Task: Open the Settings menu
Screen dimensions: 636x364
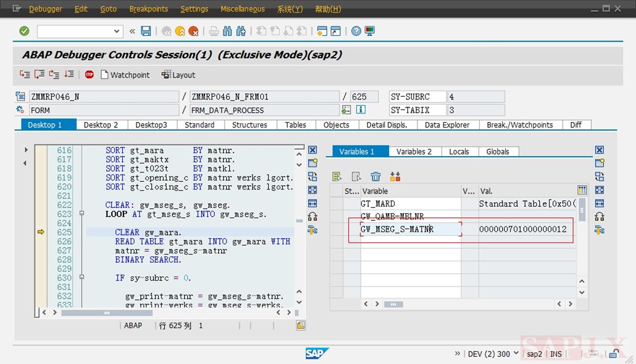Action: click(194, 9)
